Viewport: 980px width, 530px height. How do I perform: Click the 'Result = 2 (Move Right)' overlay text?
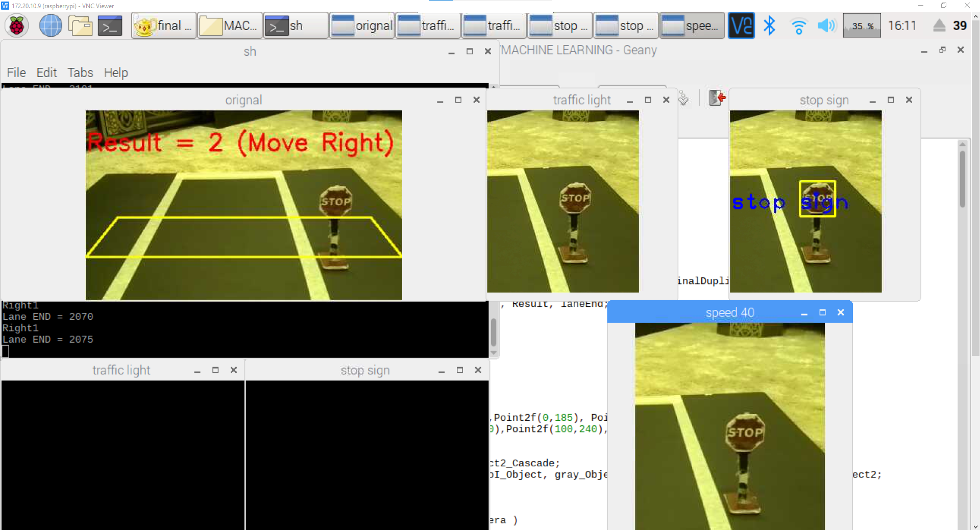[240, 142]
